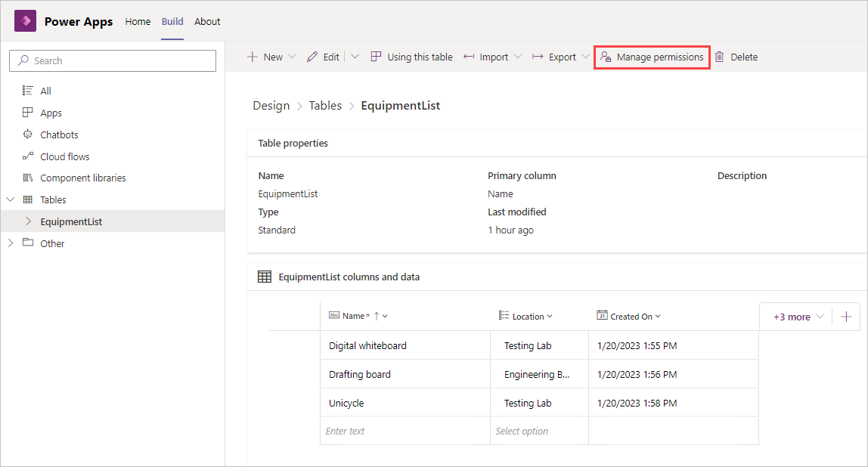868x467 pixels.
Task: Click the All list icon
Action: pos(28,90)
